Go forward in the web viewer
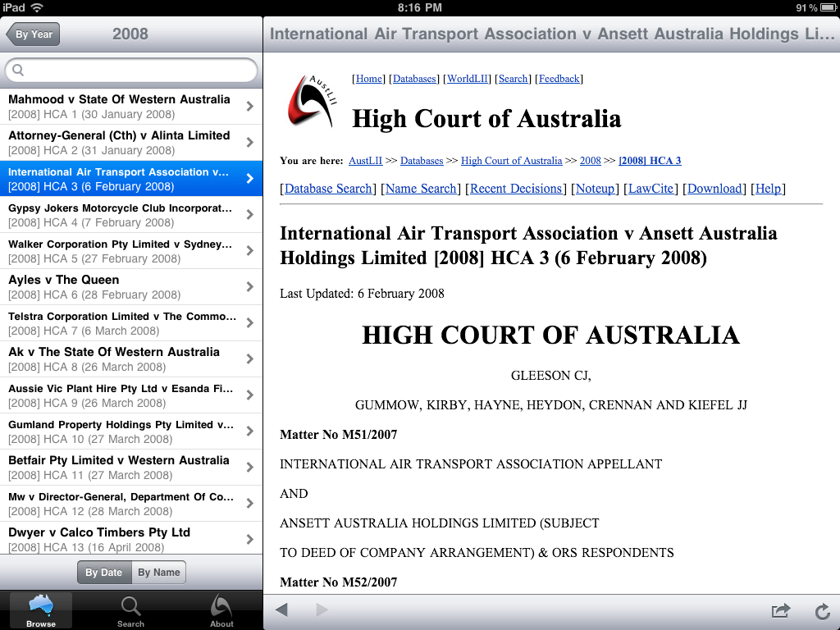This screenshot has width=840, height=630. [322, 609]
